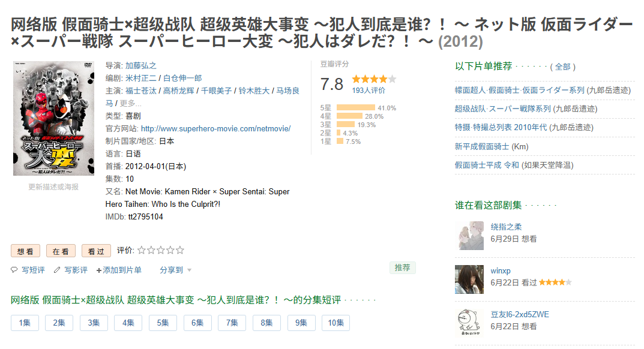Click the fifth empty rating star

click(180, 250)
